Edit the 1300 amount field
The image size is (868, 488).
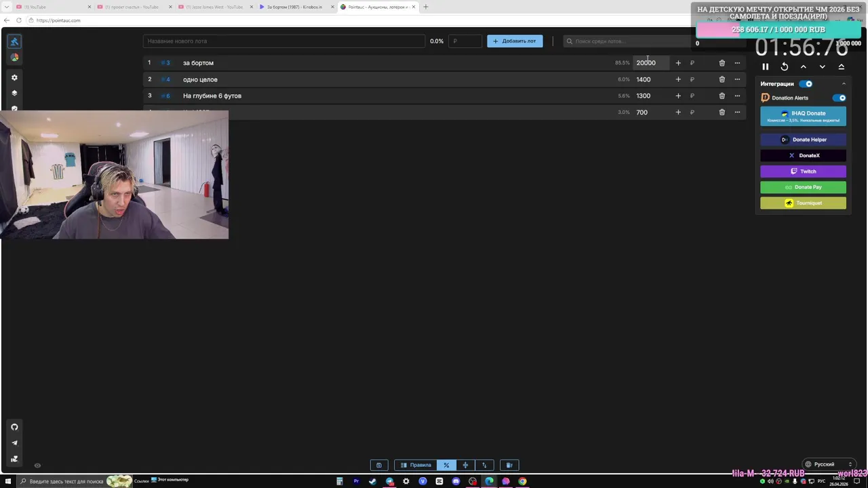tap(651, 96)
